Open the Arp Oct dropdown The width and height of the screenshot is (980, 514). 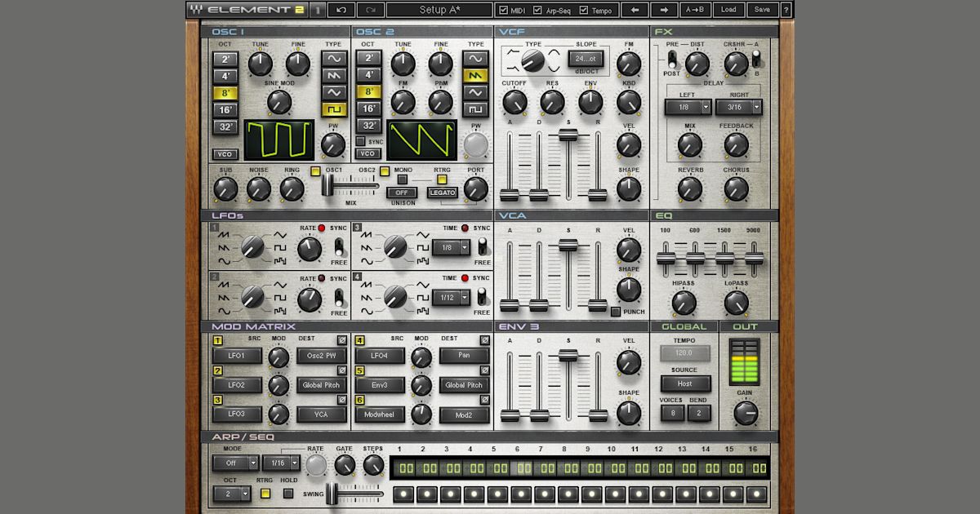coord(233,494)
